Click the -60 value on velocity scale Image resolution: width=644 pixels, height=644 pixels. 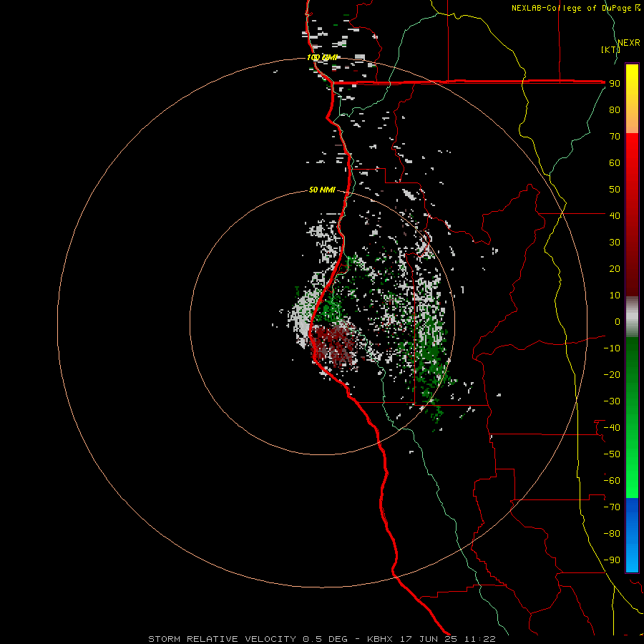612,481
